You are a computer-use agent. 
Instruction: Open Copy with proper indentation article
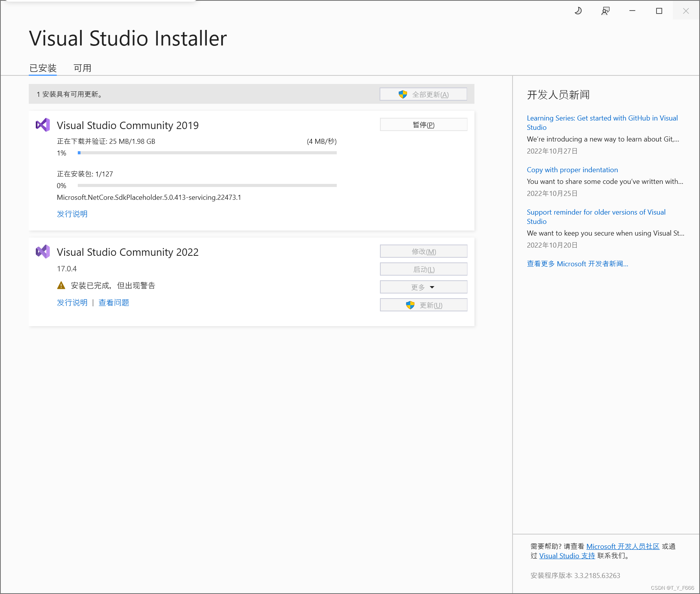pyautogui.click(x=572, y=170)
